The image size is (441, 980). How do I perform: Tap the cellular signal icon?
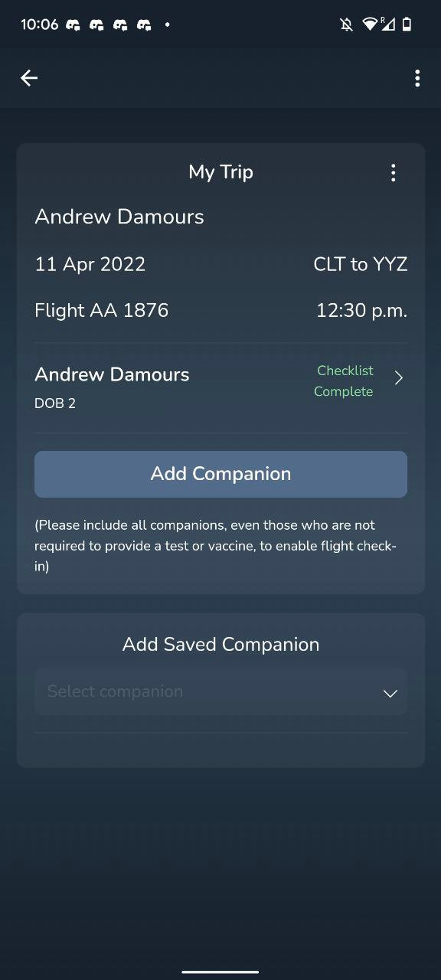point(388,24)
